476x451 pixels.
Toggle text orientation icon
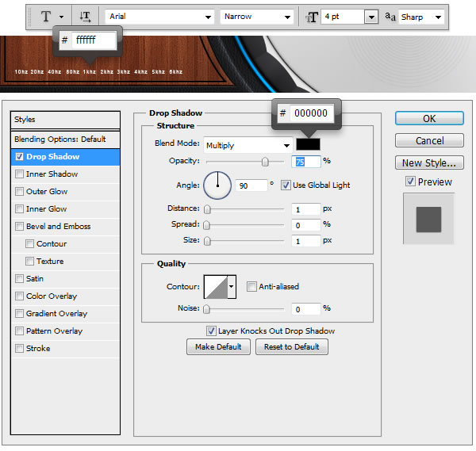(85, 17)
